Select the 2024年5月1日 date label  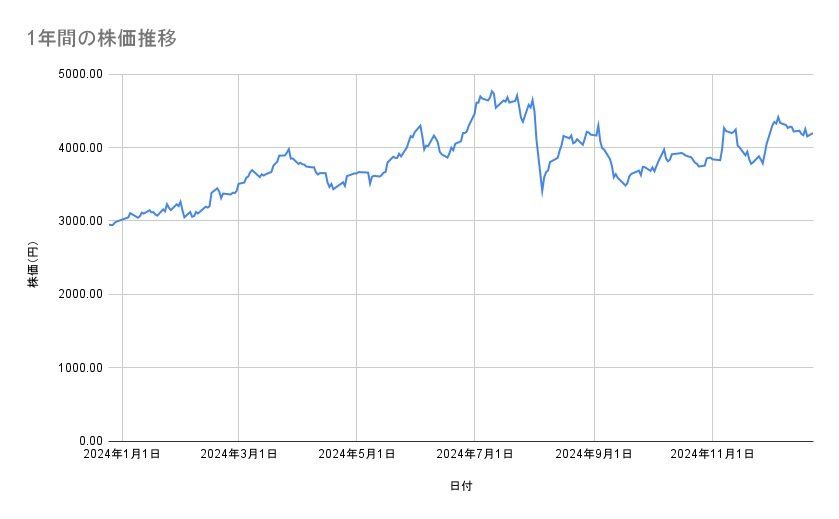tap(356, 454)
